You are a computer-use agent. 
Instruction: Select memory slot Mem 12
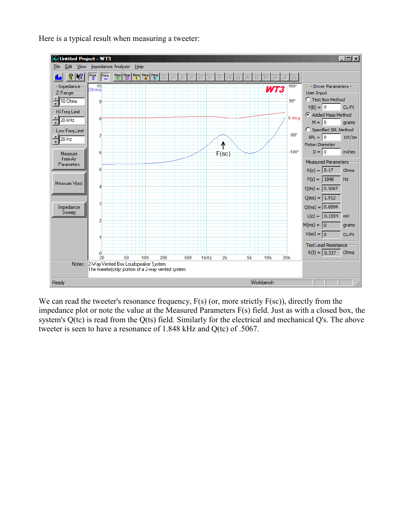click(x=221, y=77)
